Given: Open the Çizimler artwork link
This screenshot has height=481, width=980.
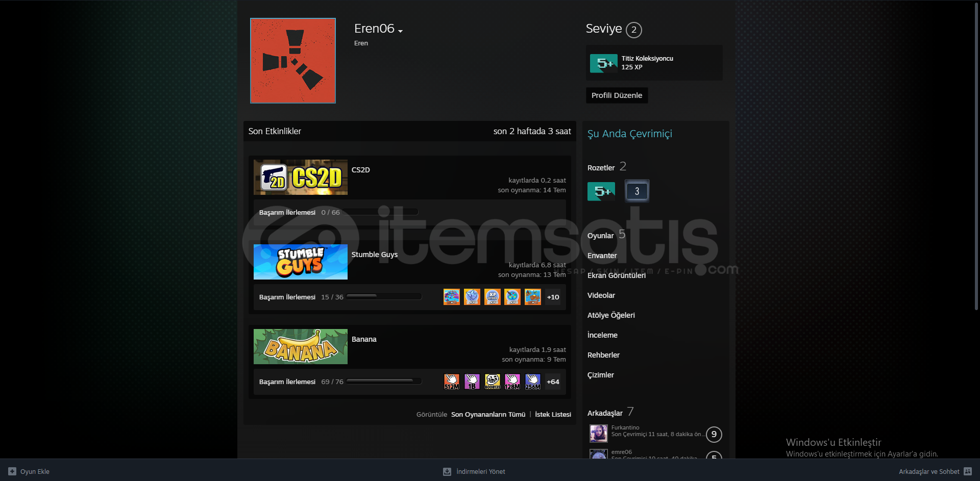Looking at the screenshot, I should click(x=600, y=375).
